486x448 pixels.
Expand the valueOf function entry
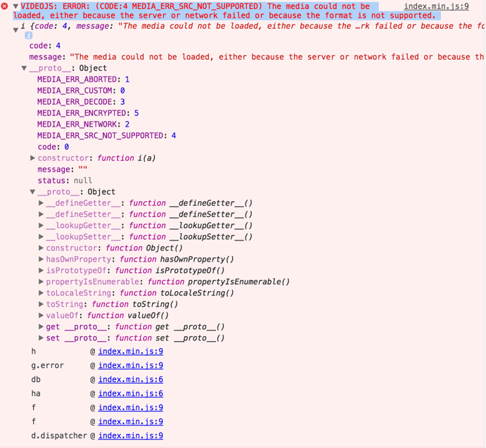pyautogui.click(x=41, y=315)
